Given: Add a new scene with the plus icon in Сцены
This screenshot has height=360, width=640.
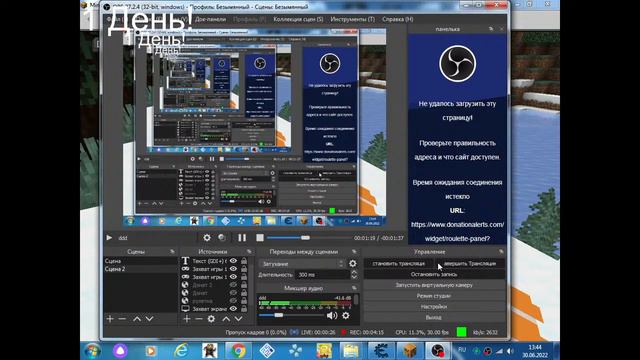Looking at the screenshot, I should click(110, 319).
